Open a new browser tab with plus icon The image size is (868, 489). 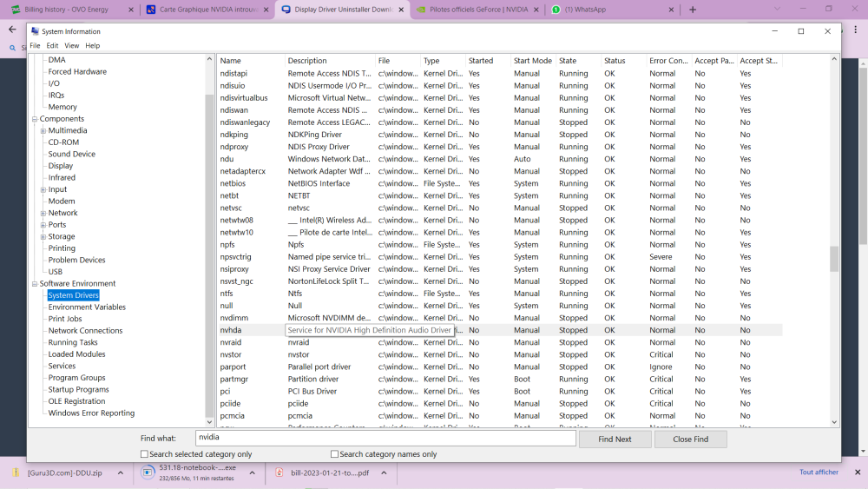click(x=692, y=10)
